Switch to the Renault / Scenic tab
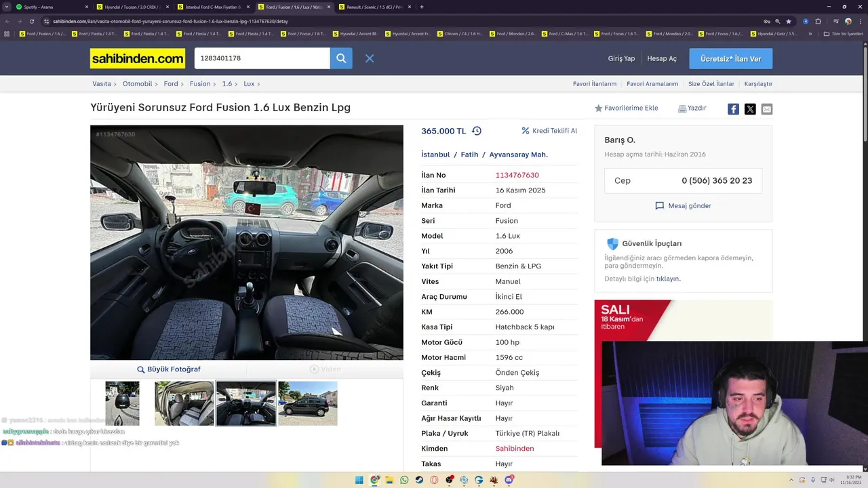The width and height of the screenshot is (868, 488). click(x=374, y=7)
